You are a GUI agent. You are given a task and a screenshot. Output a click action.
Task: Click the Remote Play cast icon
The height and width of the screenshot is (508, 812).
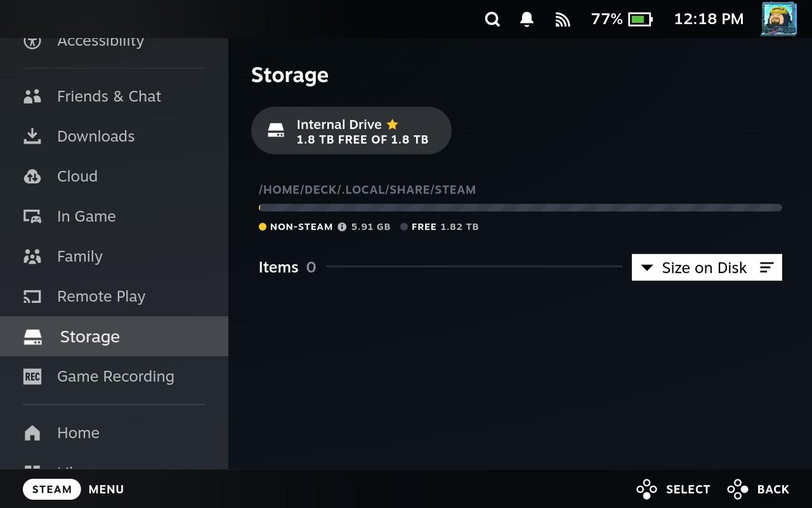click(x=32, y=297)
